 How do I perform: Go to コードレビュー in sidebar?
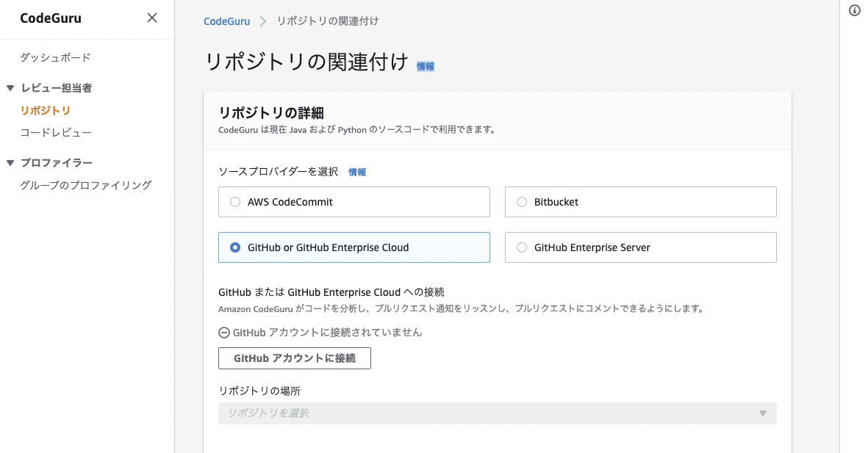(x=56, y=133)
